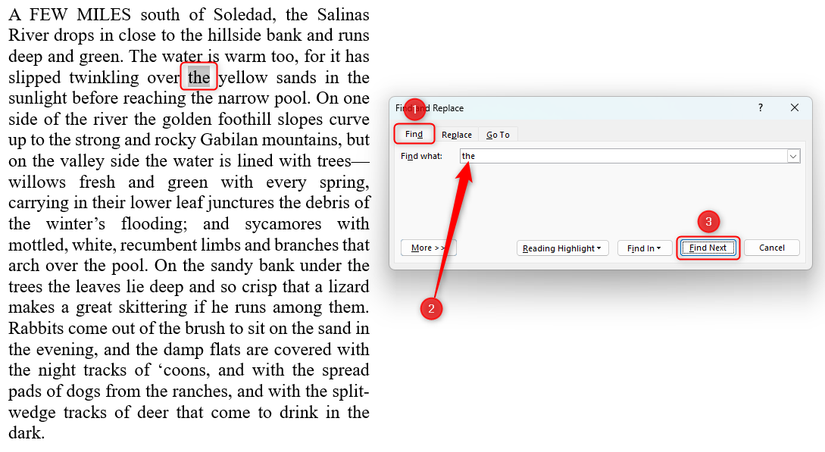This screenshot has height=452, width=825.
Task: Click the red numbered marker 1
Action: click(x=415, y=109)
